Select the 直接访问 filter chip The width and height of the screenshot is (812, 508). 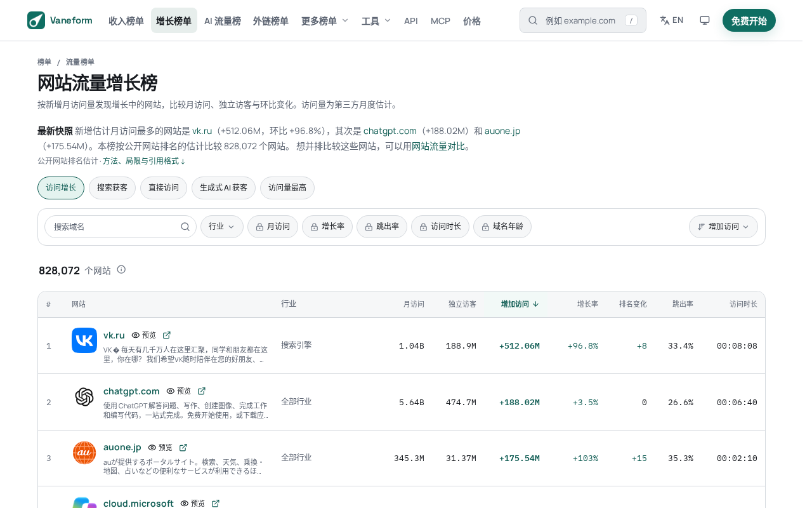click(164, 188)
